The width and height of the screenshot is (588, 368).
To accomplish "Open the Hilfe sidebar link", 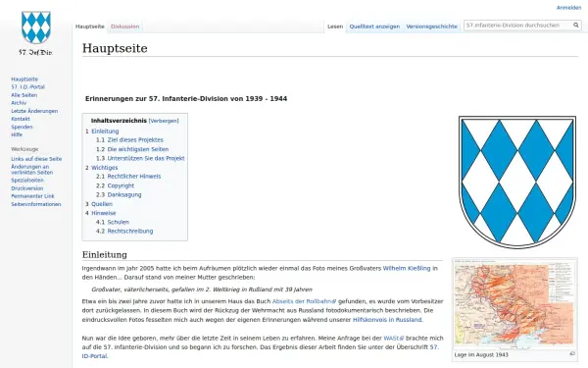I will point(17,134).
